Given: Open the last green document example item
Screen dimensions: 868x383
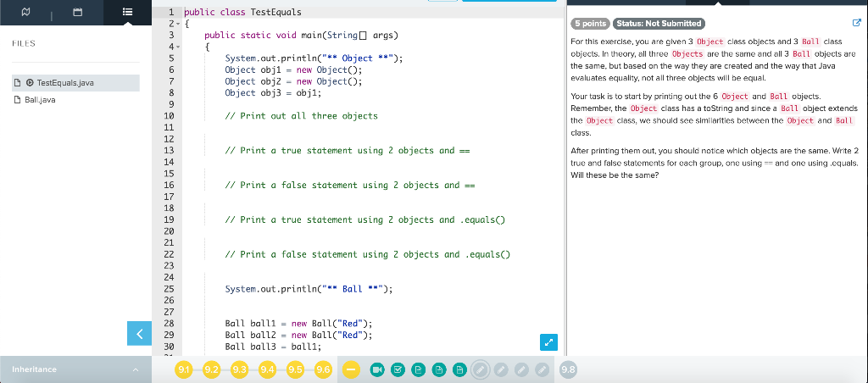Looking at the screenshot, I should coord(459,369).
